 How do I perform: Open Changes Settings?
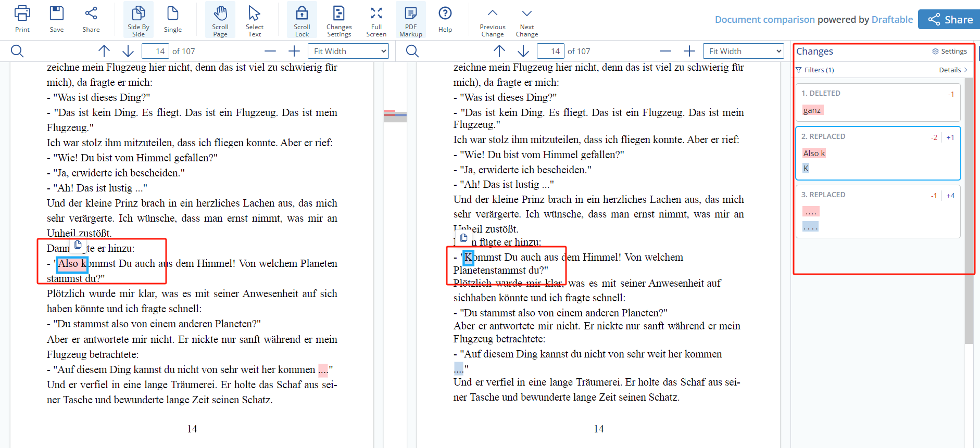[339, 20]
